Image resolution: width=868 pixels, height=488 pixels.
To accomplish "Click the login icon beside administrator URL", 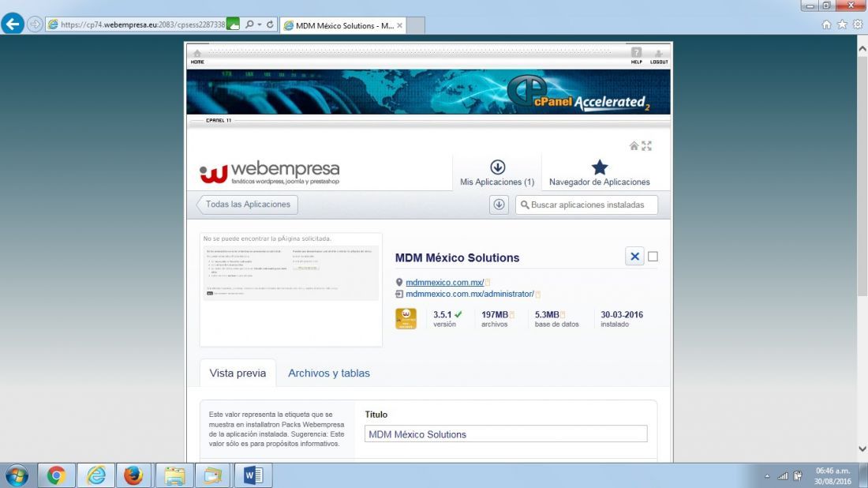I will click(x=399, y=294).
